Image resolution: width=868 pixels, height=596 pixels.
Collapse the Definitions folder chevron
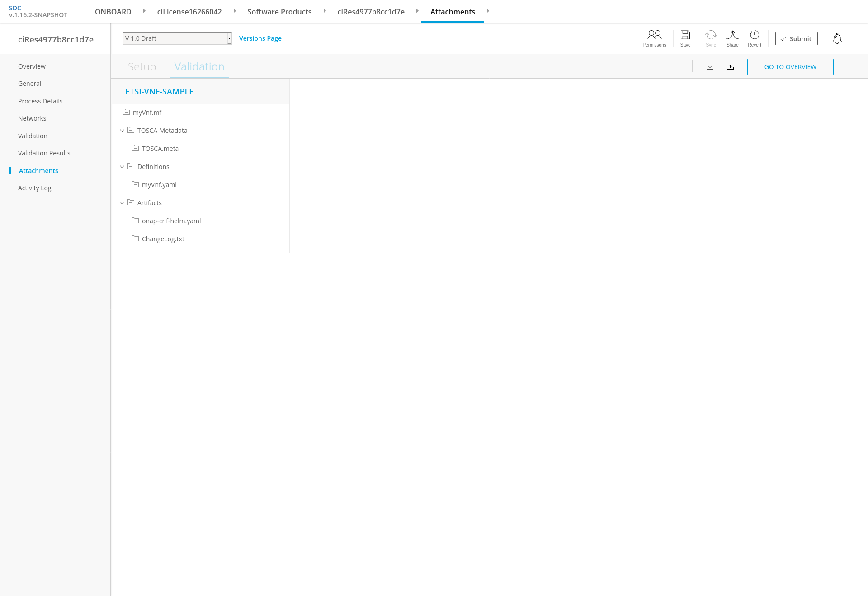(122, 167)
